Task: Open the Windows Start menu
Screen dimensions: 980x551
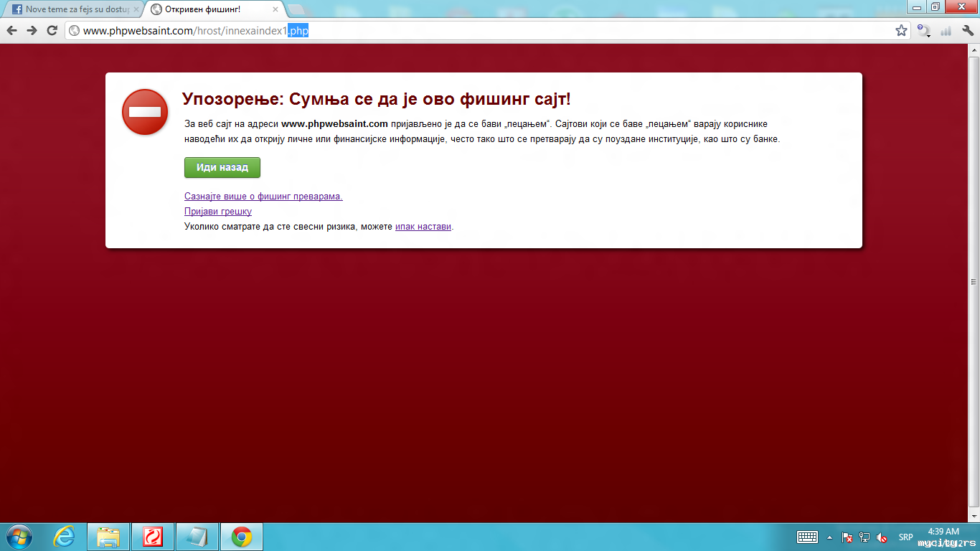Action: click(x=19, y=537)
